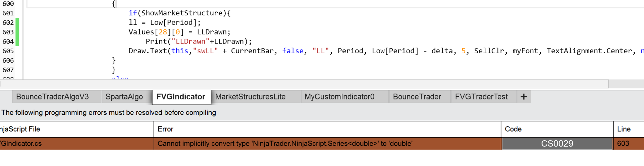644x166 pixels.
Task: Click line number 603 in the editor gutter
Action: tap(8, 32)
